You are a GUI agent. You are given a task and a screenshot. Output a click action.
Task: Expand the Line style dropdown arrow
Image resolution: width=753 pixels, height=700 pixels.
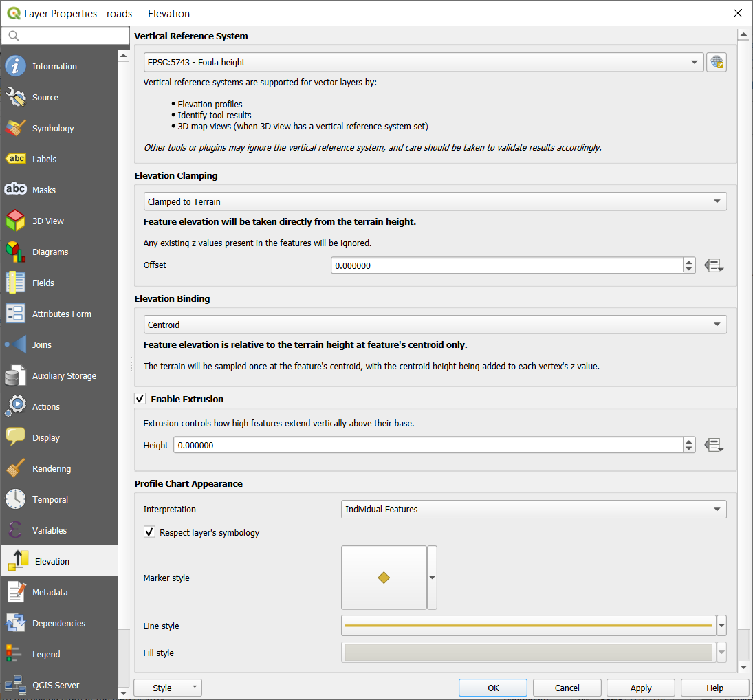pyautogui.click(x=721, y=626)
